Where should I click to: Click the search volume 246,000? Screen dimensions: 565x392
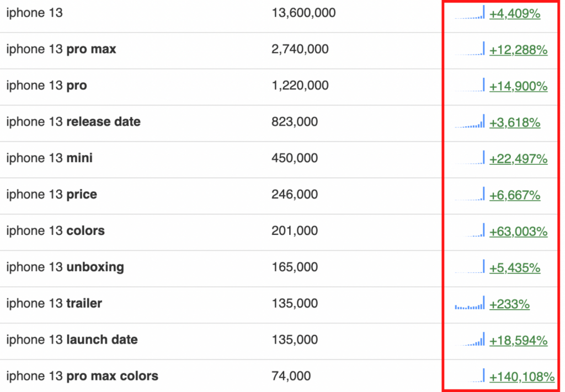pyautogui.click(x=295, y=195)
